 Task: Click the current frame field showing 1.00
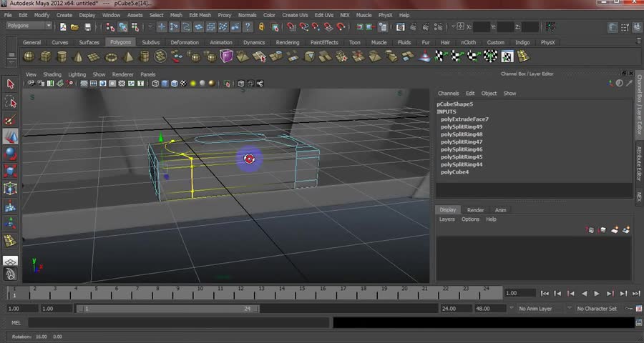[x=520, y=294]
